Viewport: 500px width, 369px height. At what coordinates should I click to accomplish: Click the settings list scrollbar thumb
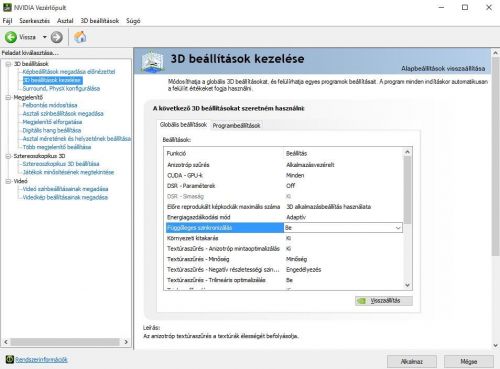[407, 190]
